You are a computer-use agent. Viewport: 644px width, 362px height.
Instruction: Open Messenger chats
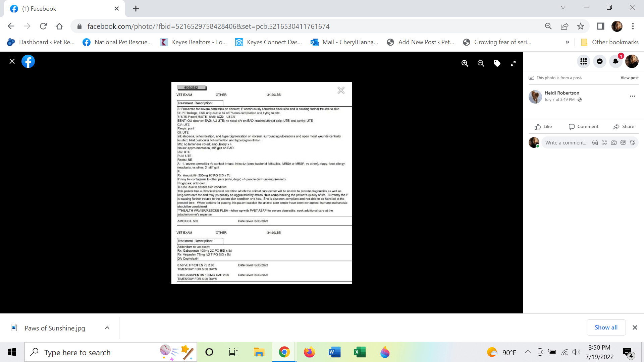599,61
